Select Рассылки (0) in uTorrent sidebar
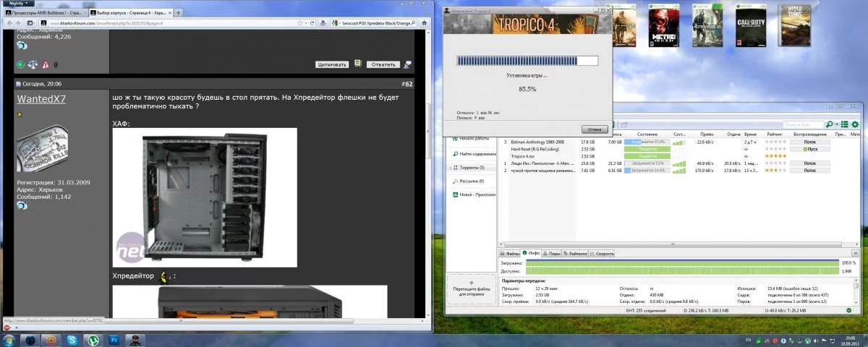 (x=472, y=181)
